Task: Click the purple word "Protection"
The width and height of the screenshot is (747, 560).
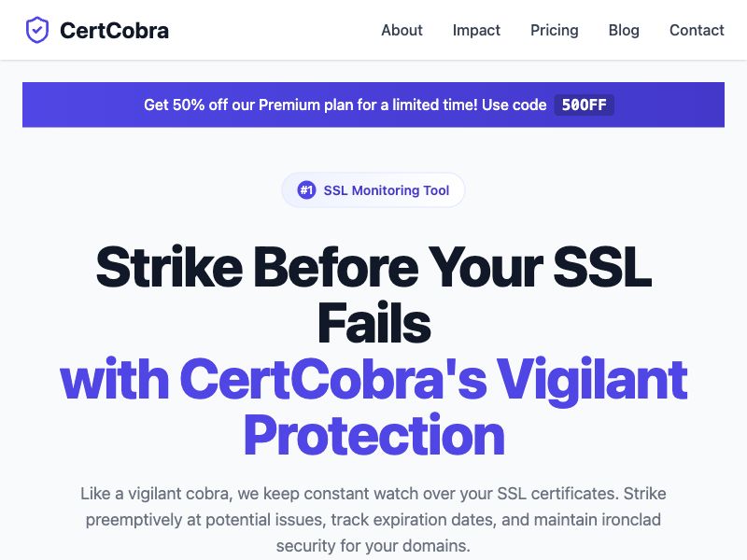Action: point(373,435)
